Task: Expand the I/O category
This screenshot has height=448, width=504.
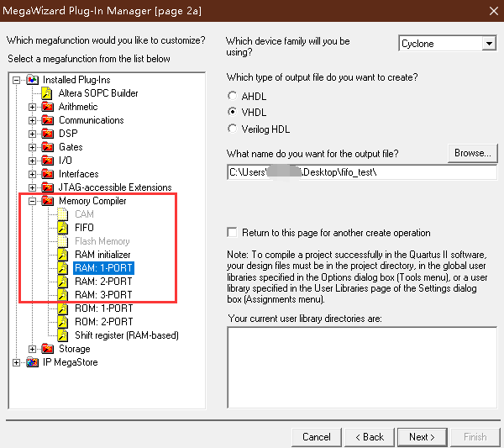Action: coord(32,161)
